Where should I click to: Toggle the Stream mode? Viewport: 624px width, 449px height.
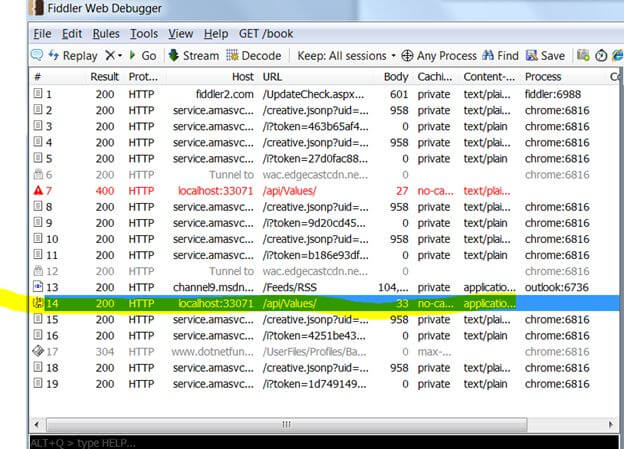[x=194, y=56]
